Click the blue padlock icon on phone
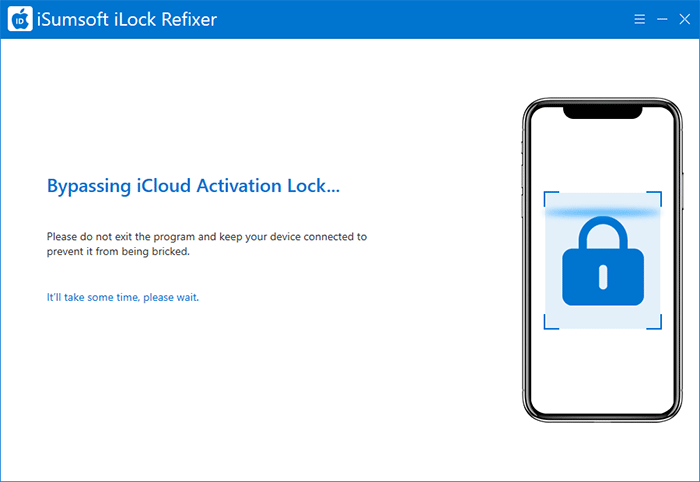The width and height of the screenshot is (700, 482). click(603, 261)
